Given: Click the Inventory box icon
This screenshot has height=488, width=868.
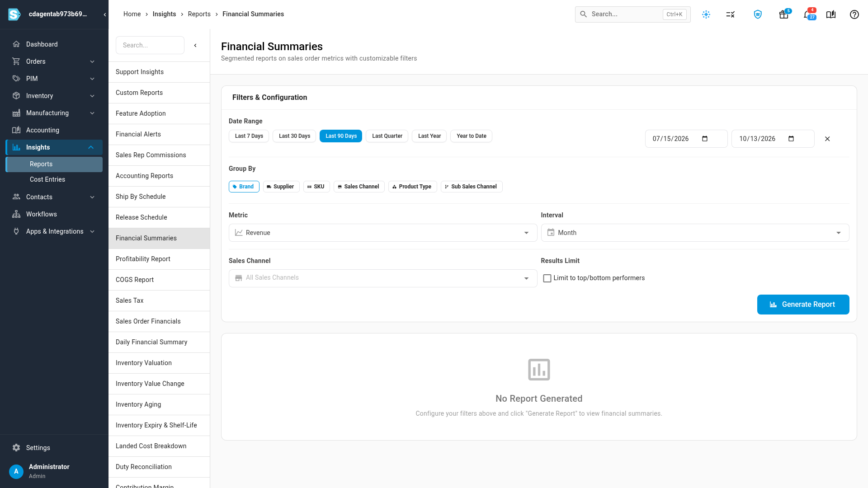Looking at the screenshot, I should coord(16,96).
